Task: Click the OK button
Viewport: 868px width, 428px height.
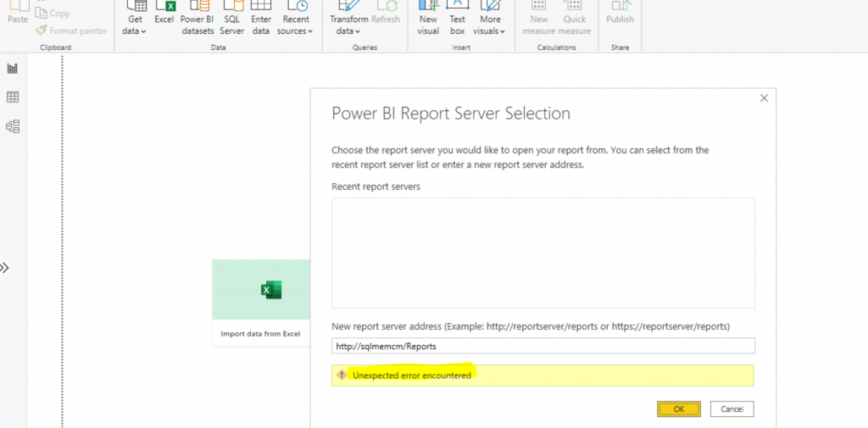Action: [679, 409]
